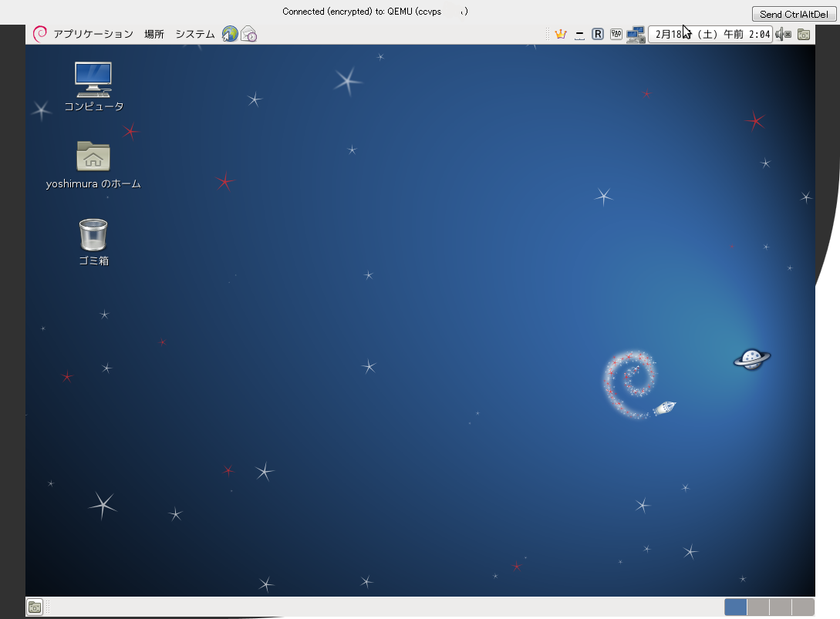
Task: Click the muted volume speaker icon
Action: click(x=783, y=34)
